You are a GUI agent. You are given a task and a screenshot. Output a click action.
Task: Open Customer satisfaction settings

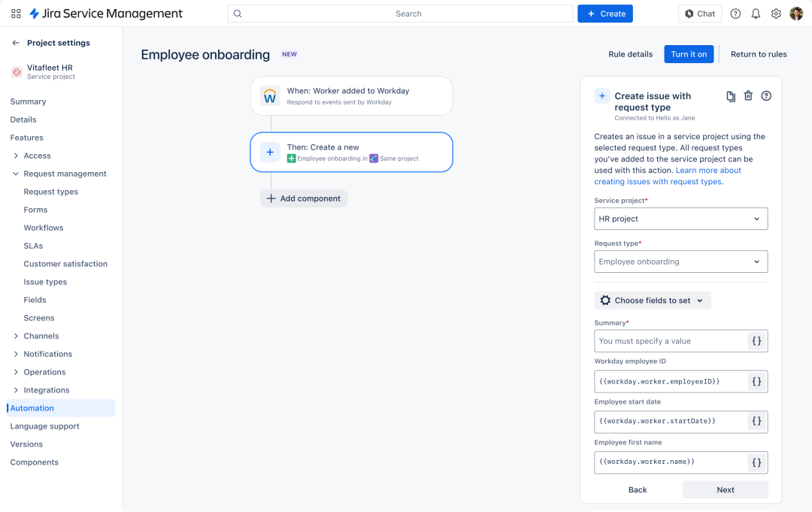click(x=65, y=264)
